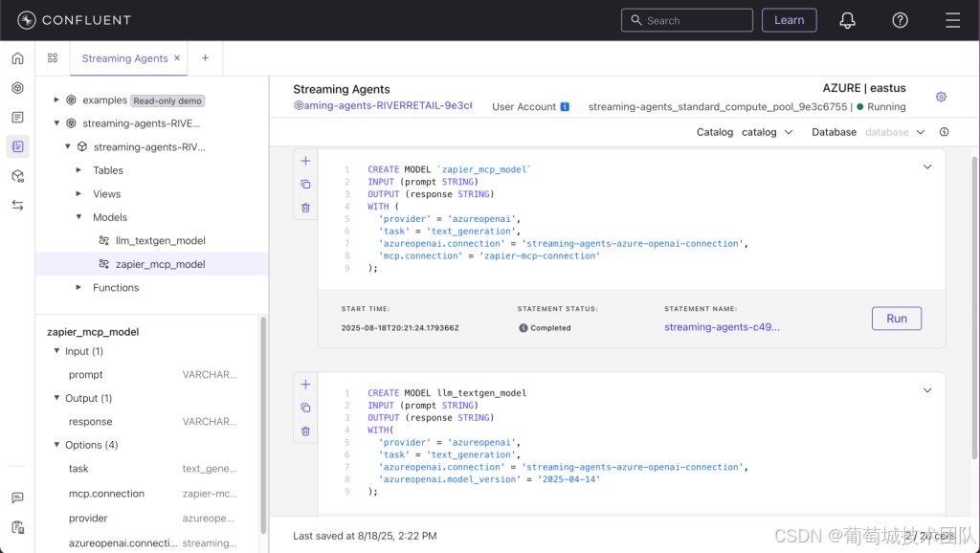Viewport: 980px width, 553px height.
Task: Open the notifications bell
Action: tap(847, 21)
